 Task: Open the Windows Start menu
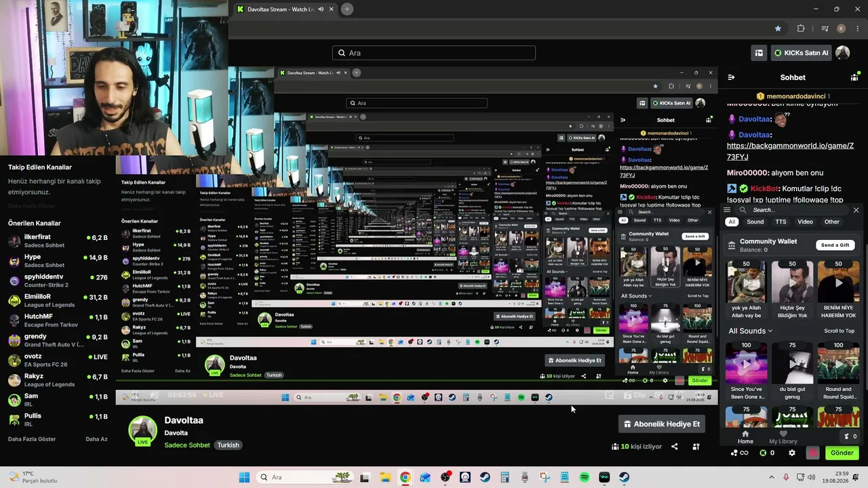pos(244,477)
